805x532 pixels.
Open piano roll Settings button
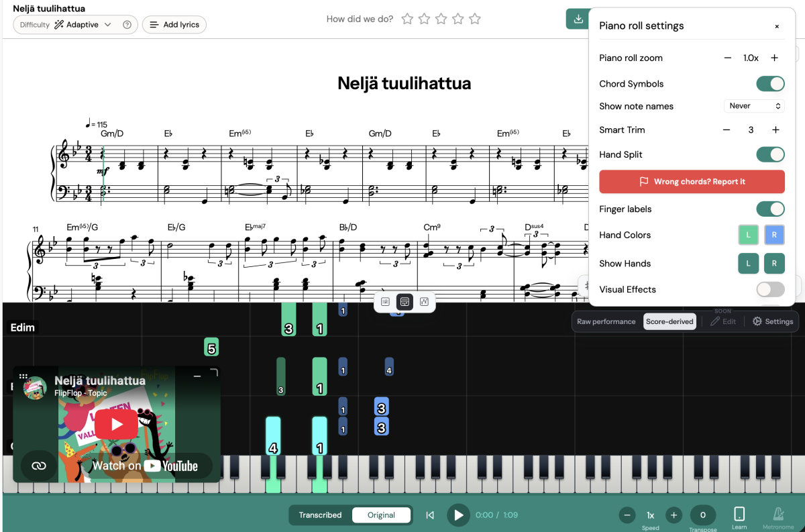[x=772, y=321]
